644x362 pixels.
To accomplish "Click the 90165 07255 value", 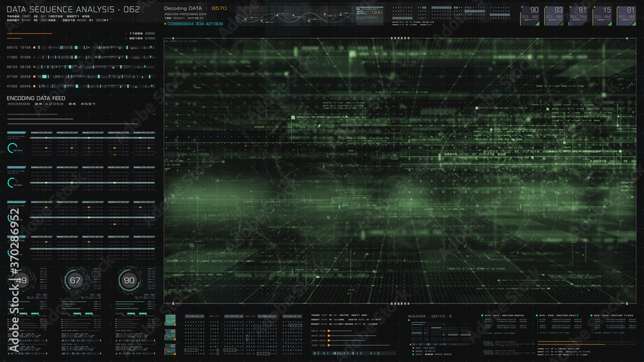I will (142, 38).
